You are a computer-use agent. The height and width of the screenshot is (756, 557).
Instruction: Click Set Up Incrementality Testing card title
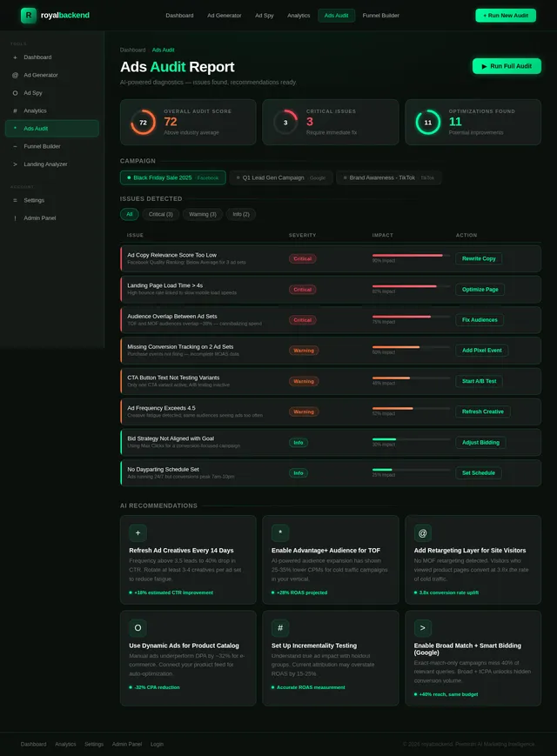[x=314, y=646]
